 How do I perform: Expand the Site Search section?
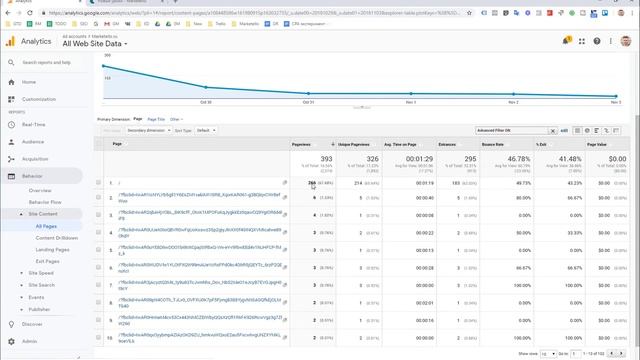pos(21,285)
